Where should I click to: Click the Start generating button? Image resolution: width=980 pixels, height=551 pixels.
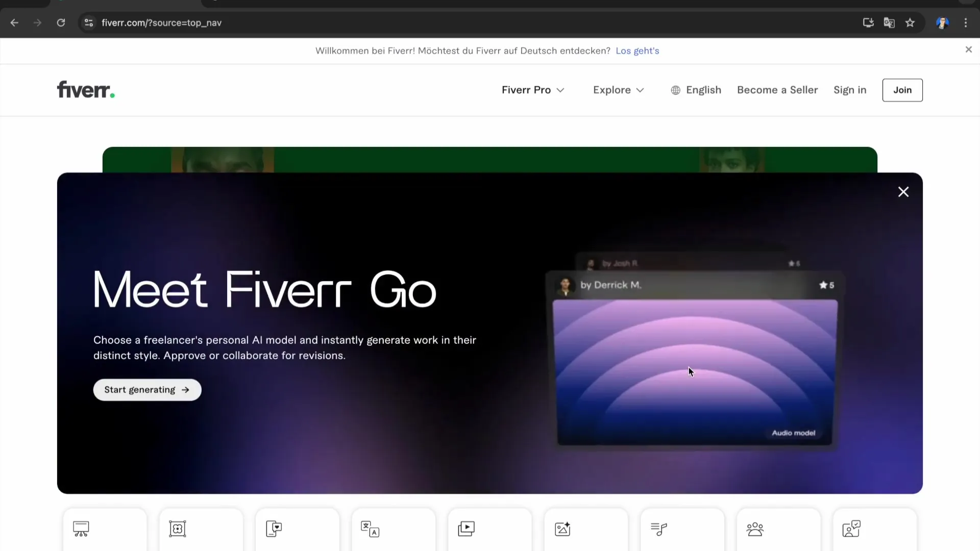(x=147, y=389)
